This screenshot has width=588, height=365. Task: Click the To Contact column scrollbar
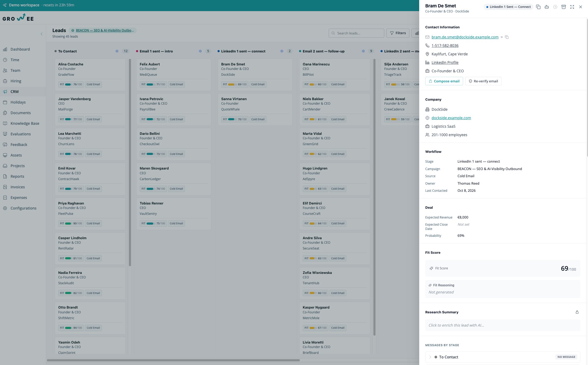tap(130, 162)
